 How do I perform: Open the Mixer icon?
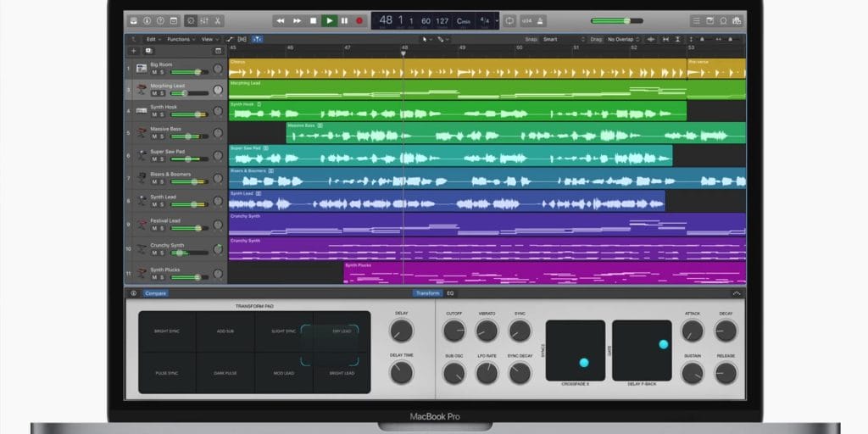point(204,21)
